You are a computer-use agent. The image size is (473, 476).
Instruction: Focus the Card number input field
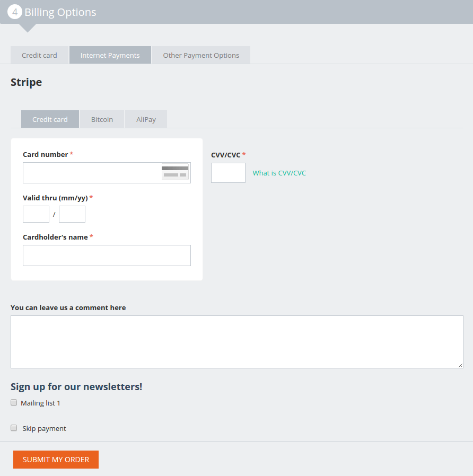(107, 173)
